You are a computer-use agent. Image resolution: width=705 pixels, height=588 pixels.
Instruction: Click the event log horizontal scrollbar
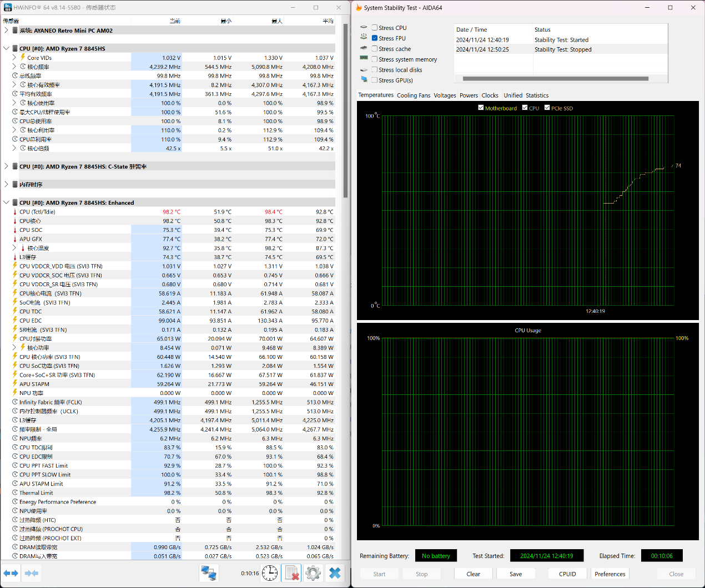click(x=555, y=79)
